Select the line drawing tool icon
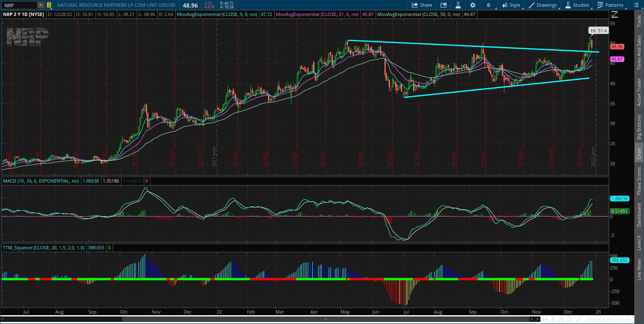644x324 pixels. (x=578, y=319)
